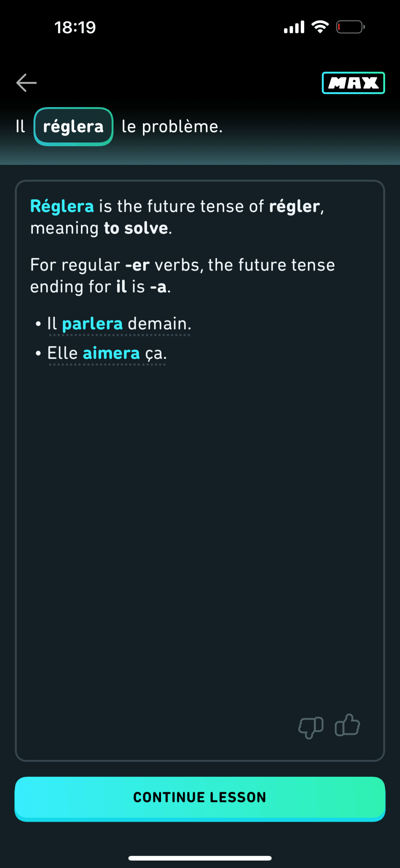
Task: Tap the bold word régler
Action: [294, 206]
